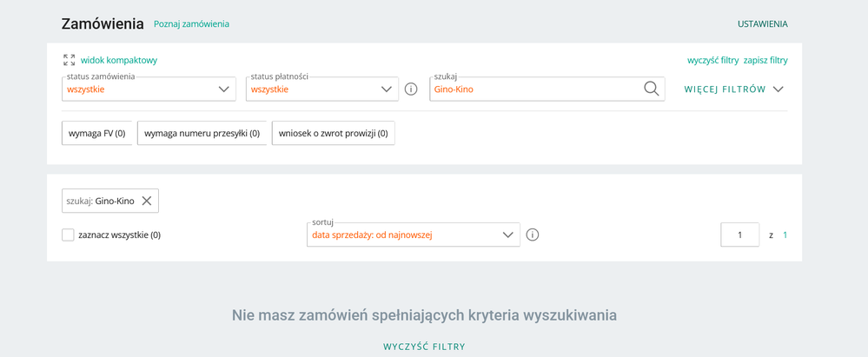Click 'zapisz filtry' link
This screenshot has width=868, height=357.
coord(765,61)
